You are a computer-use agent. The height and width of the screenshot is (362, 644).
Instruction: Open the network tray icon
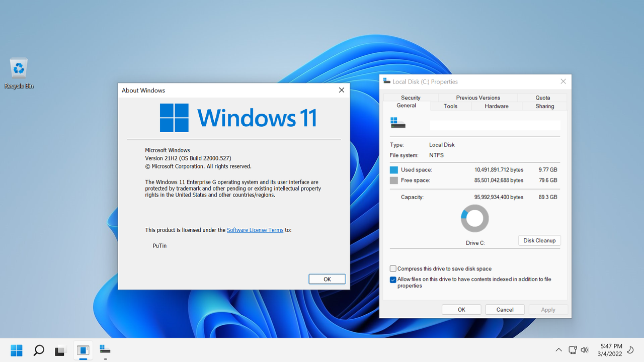pos(573,350)
